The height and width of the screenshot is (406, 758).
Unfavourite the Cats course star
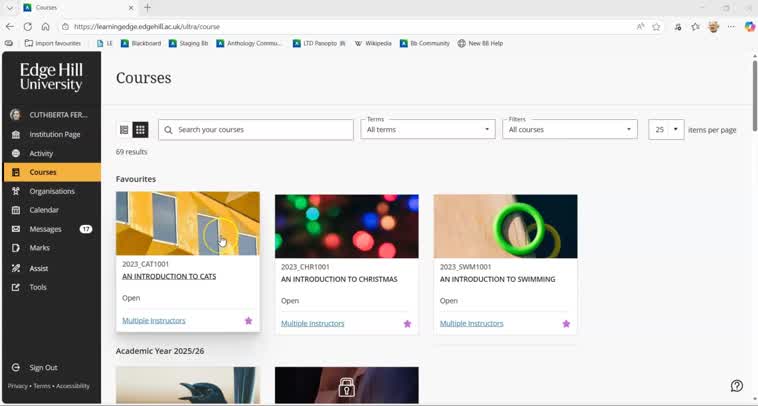click(x=248, y=320)
